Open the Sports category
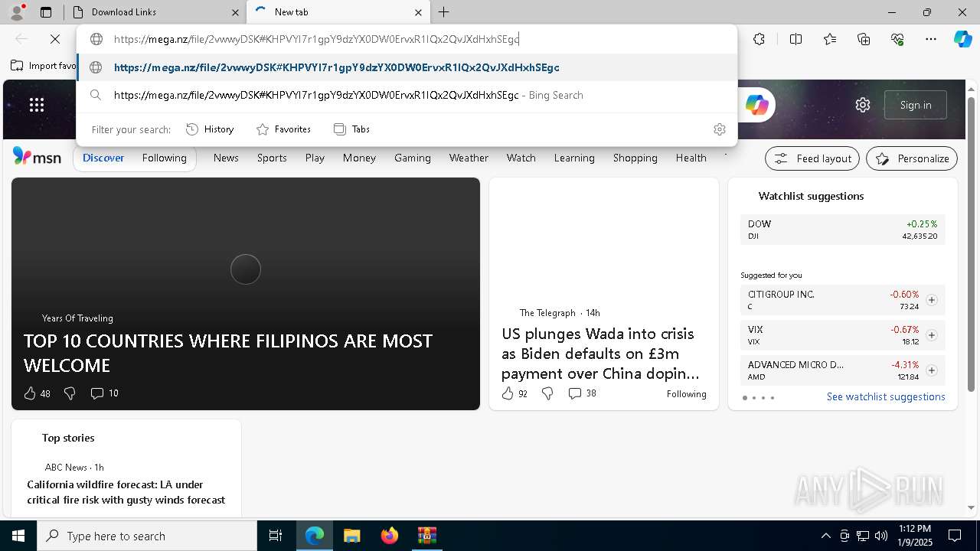Screen dimensions: 980x551 click(272, 158)
